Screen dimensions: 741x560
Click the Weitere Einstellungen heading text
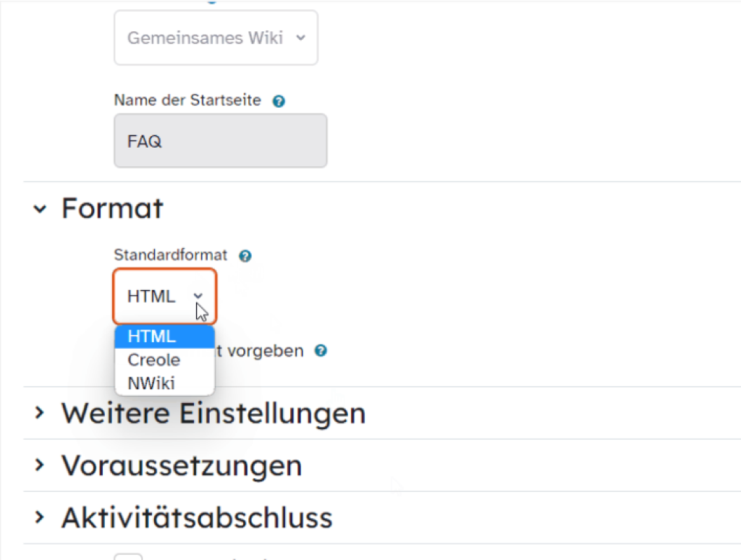pyautogui.click(x=213, y=413)
